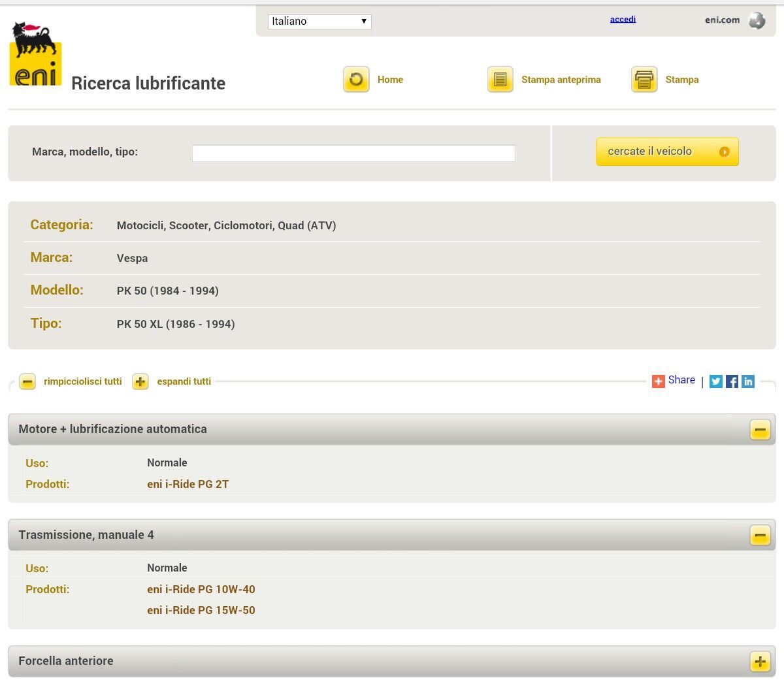Expand all sections with espandi tutti

[x=140, y=381]
